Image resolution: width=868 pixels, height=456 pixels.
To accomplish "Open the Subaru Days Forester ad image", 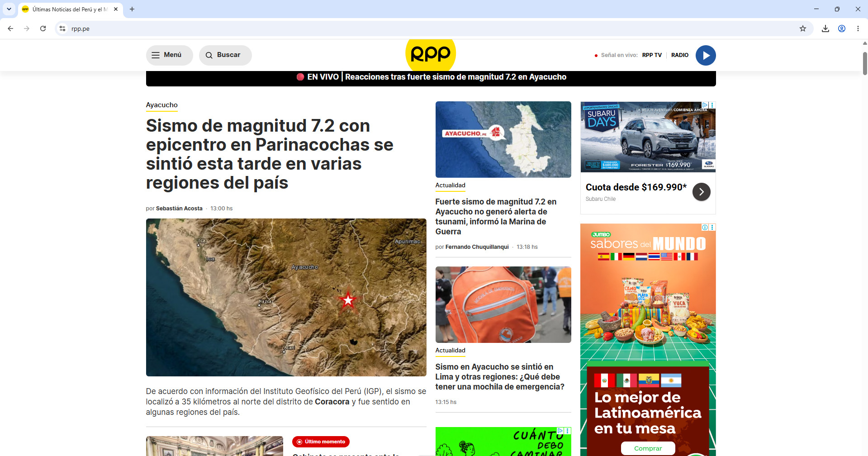I will (x=648, y=137).
